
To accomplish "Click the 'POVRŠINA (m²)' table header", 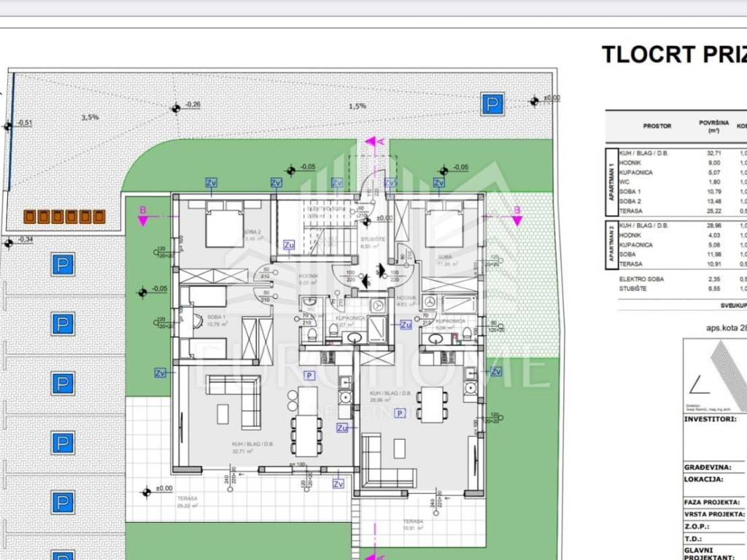I will (x=713, y=126).
